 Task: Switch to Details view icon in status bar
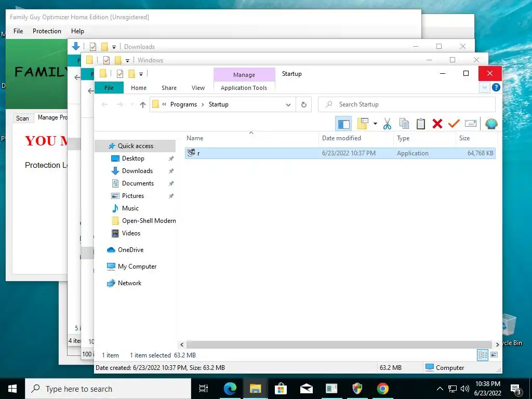(483, 355)
